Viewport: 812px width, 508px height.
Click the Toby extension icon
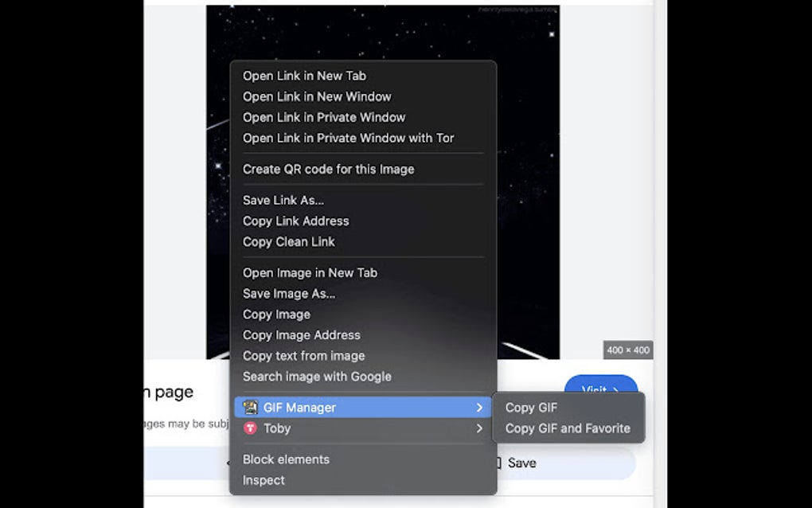point(249,428)
